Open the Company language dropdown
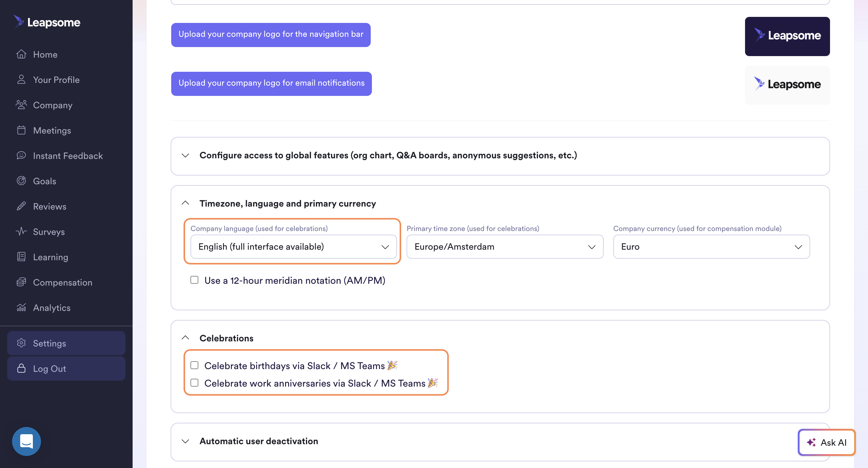Viewport: 868px width, 468px height. click(294, 246)
